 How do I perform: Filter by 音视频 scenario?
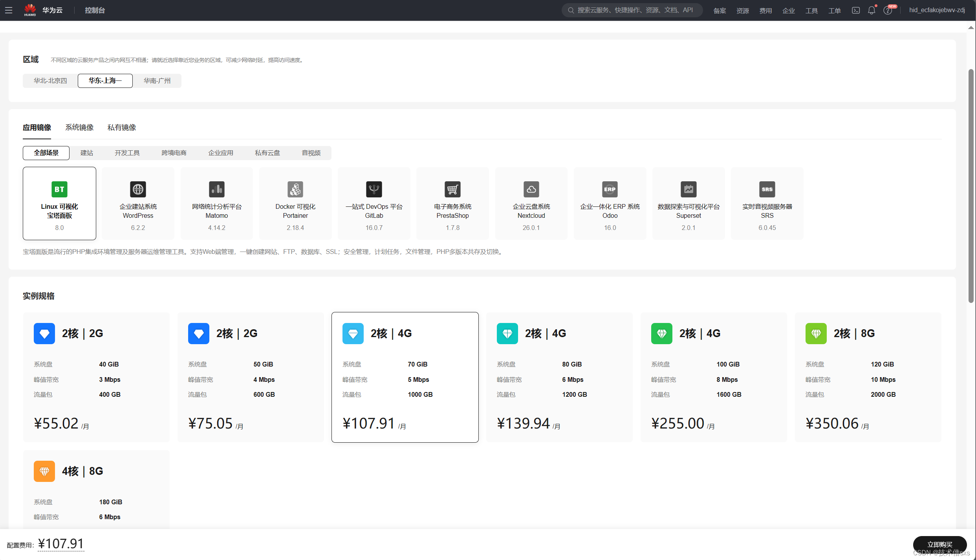pyautogui.click(x=311, y=153)
